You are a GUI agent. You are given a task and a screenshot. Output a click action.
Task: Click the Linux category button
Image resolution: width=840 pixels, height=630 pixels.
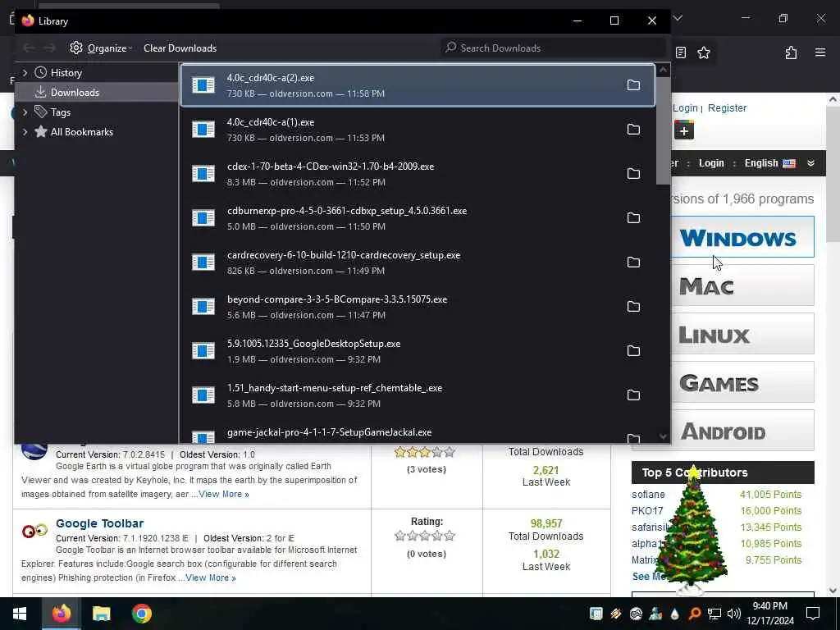tap(742, 334)
